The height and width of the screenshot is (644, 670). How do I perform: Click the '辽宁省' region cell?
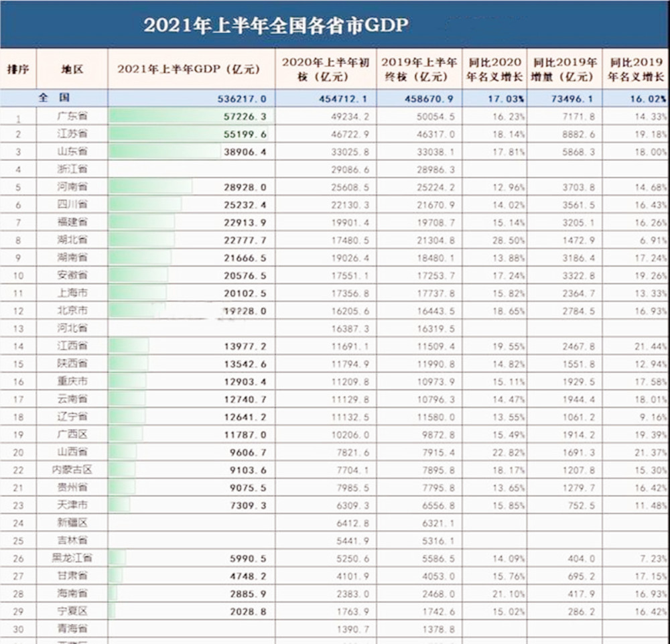point(72,416)
